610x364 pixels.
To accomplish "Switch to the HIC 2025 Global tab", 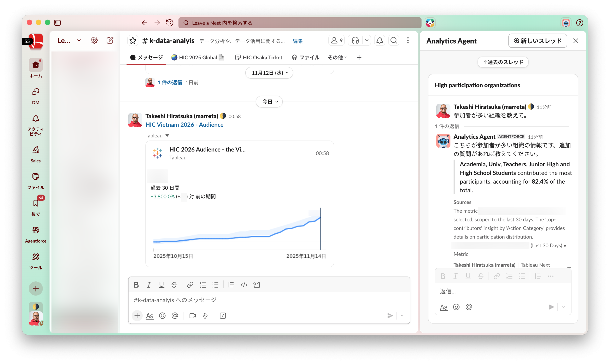I will 197,57.
